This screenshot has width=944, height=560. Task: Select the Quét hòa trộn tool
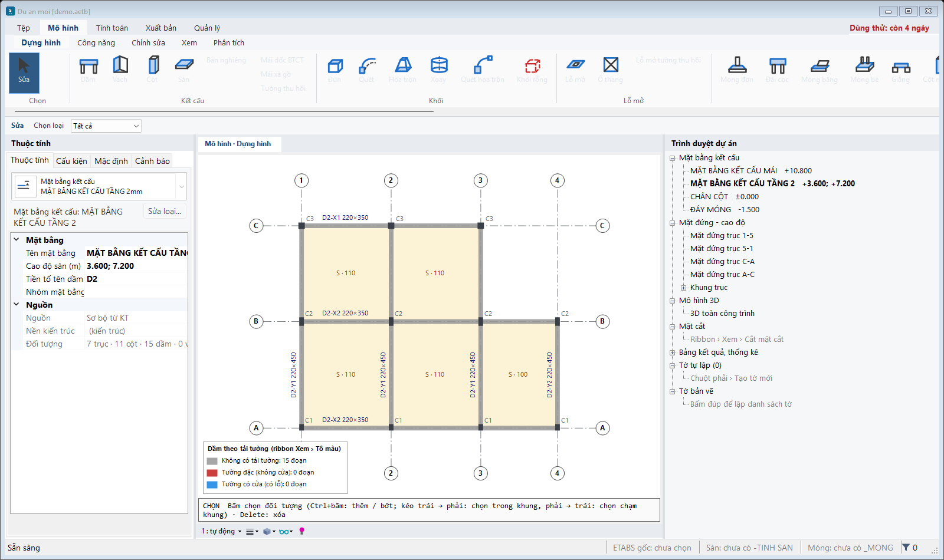click(483, 70)
